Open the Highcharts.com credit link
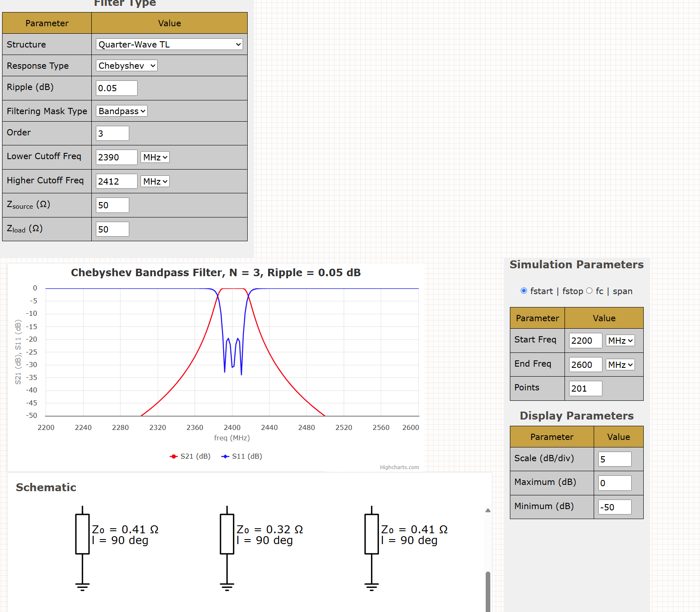 (399, 467)
